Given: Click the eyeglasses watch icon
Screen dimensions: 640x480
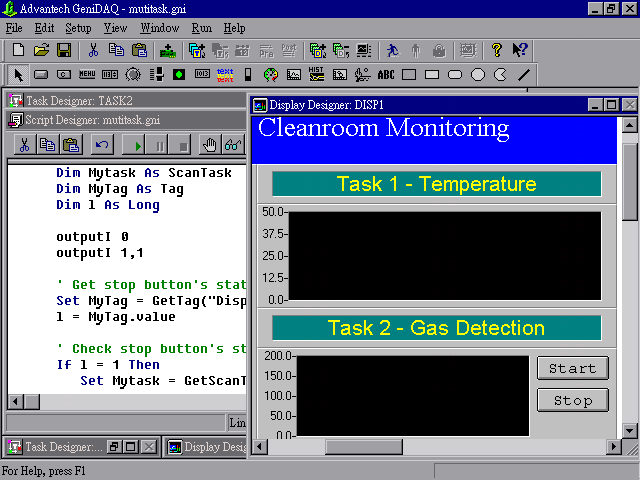Looking at the screenshot, I should pos(232,145).
